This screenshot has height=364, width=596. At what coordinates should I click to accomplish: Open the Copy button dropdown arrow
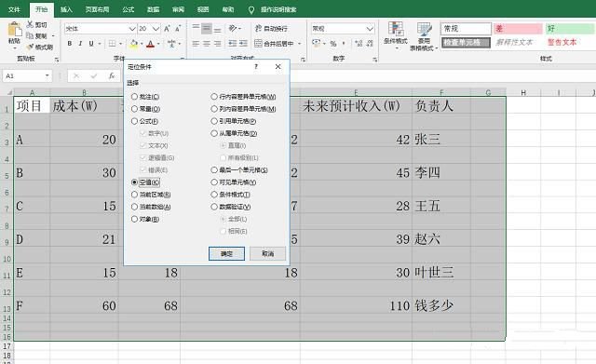[53, 36]
